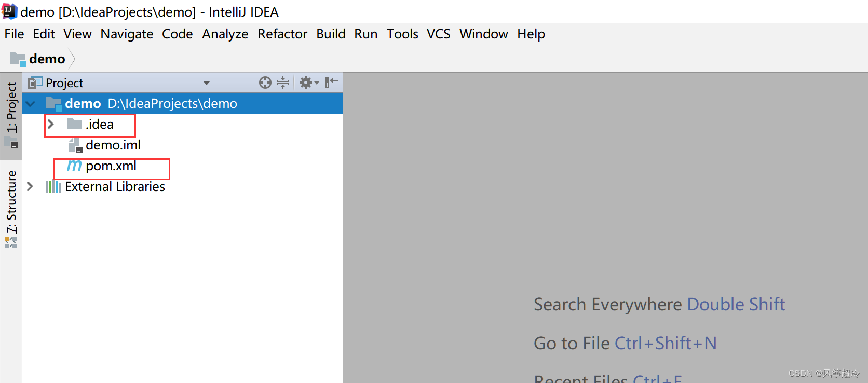Select the demo.iml file name in tree
The width and height of the screenshot is (868, 383).
113,145
